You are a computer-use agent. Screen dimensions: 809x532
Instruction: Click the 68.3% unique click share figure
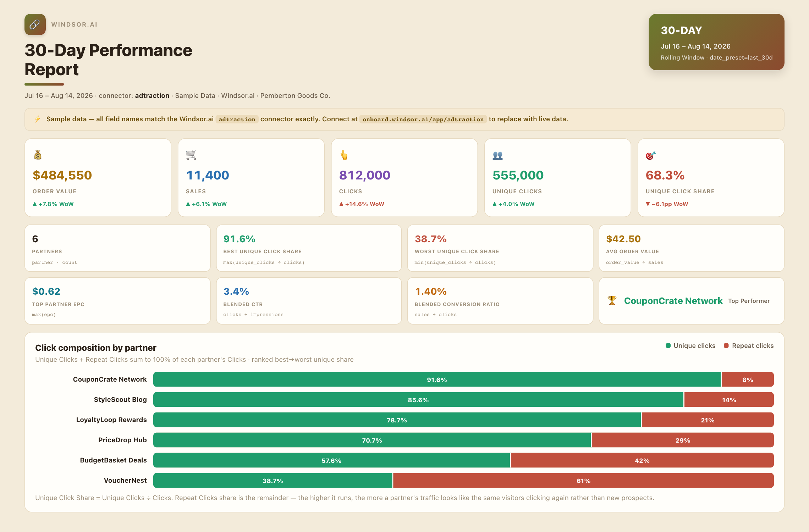(x=665, y=175)
